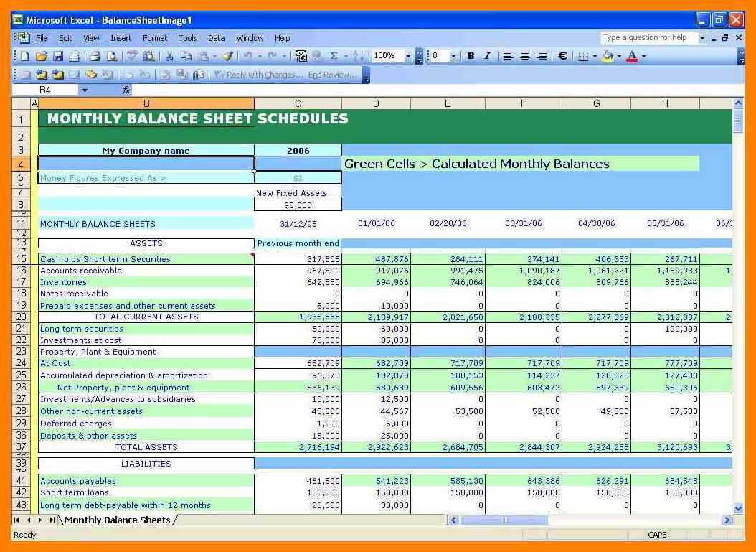Open the Data menu
The image size is (756, 552).
216,38
